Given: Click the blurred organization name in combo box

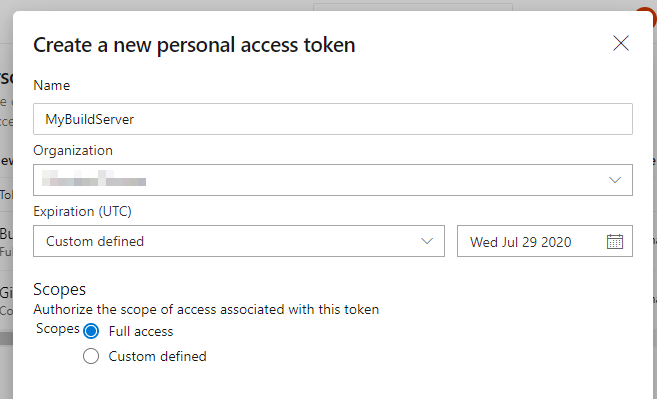Looking at the screenshot, I should coord(94,178).
